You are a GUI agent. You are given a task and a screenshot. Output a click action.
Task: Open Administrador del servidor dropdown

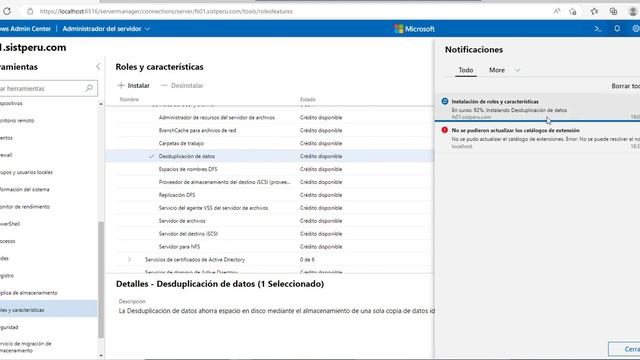(x=106, y=29)
